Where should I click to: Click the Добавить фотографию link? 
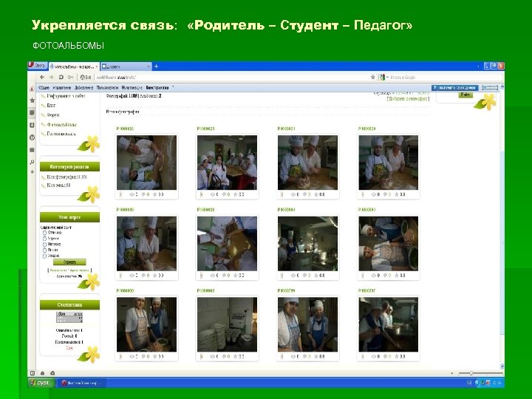(x=408, y=99)
